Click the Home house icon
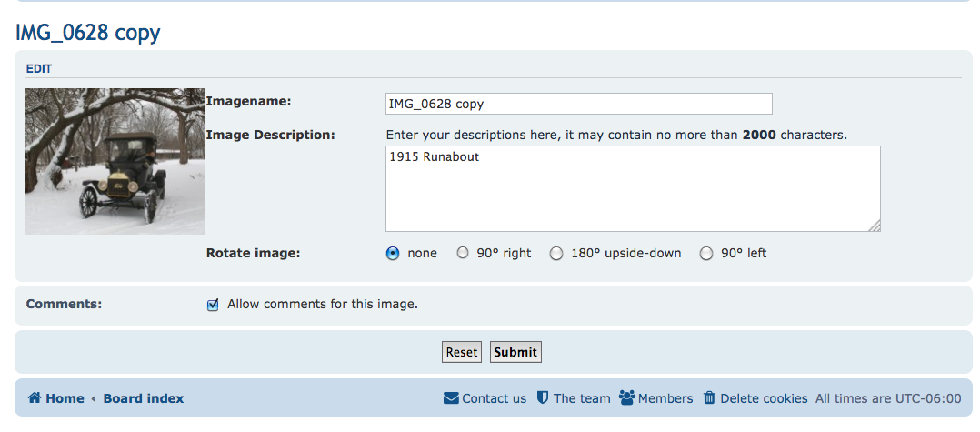Image resolution: width=980 pixels, height=432 pixels. (35, 398)
